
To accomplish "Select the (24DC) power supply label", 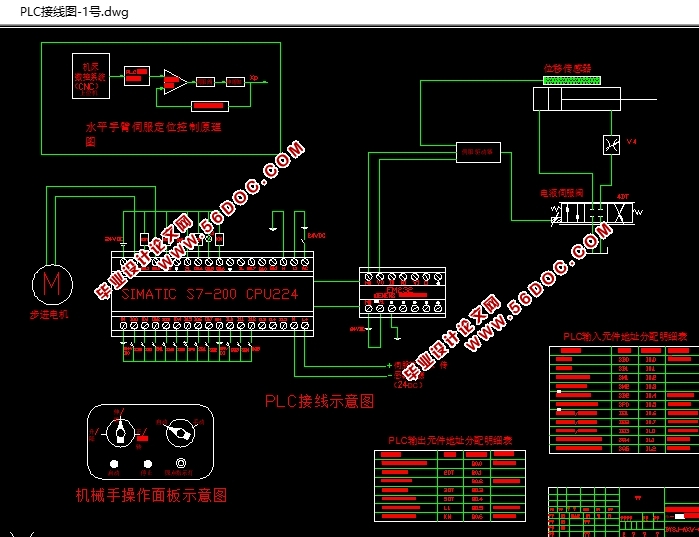I will 407,385.
